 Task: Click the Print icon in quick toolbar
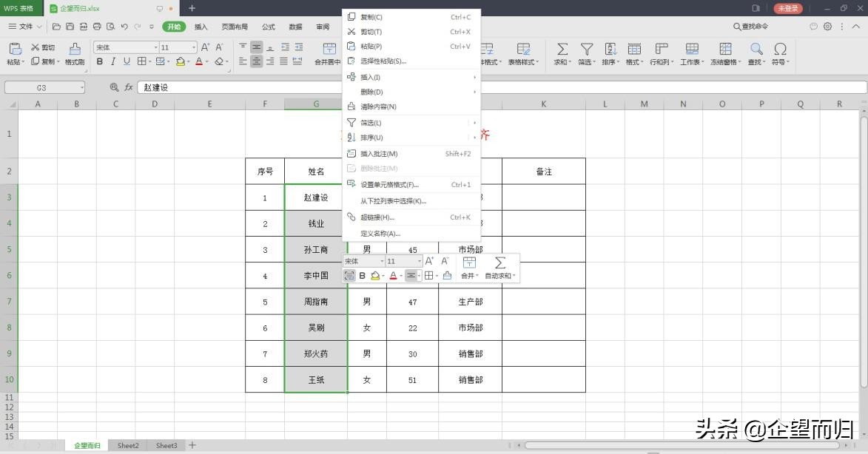[97, 27]
